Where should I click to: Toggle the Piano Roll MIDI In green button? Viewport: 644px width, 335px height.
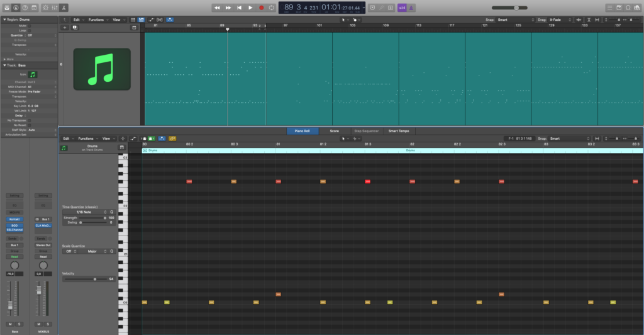coord(152,139)
